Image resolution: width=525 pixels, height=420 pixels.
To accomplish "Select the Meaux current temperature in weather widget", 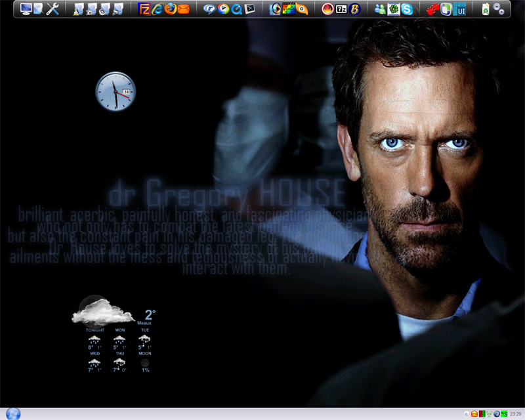I will pos(150,315).
